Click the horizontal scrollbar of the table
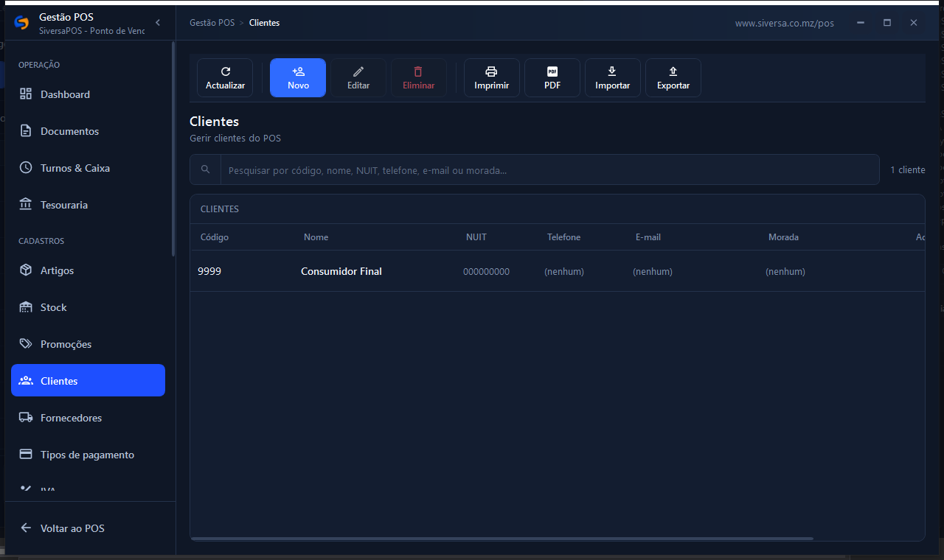The width and height of the screenshot is (944, 560). tap(502, 539)
